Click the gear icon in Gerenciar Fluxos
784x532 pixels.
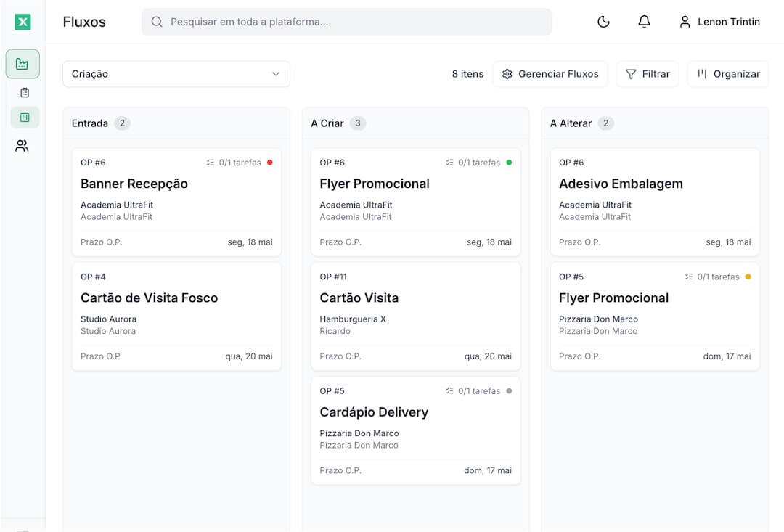pyautogui.click(x=507, y=74)
